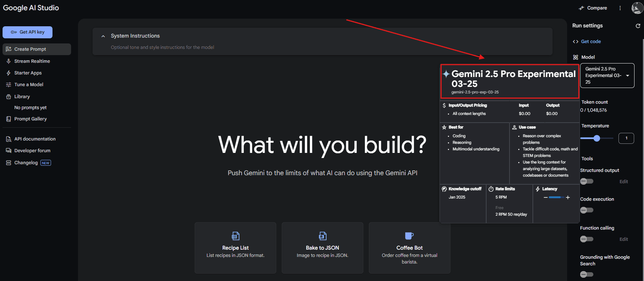
Task: Click the Best for star icon
Action: coord(444,127)
